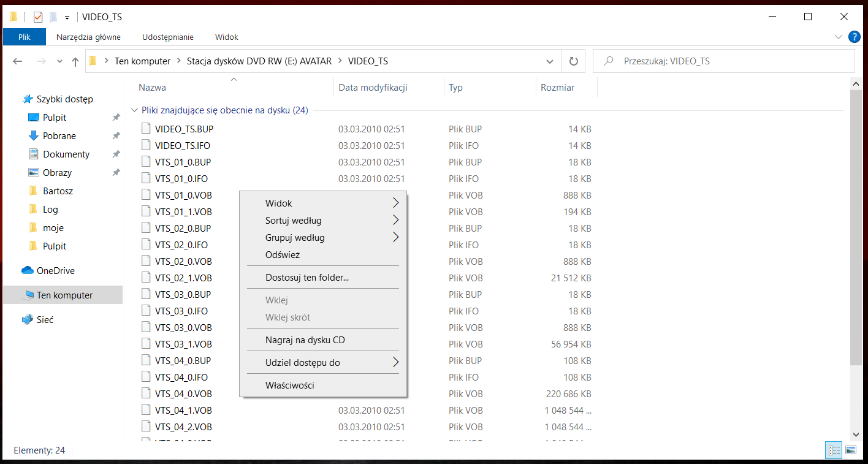Switch to Details view in status bar
The width and height of the screenshot is (868, 467).
834,450
